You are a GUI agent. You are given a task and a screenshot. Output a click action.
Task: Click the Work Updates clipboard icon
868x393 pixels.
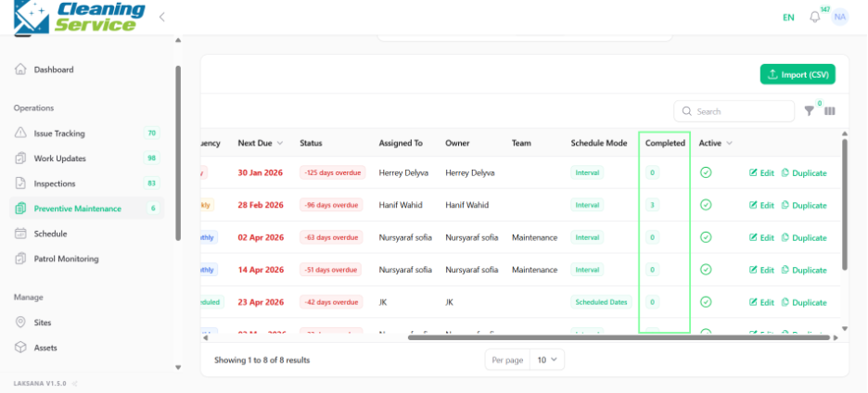tap(20, 158)
